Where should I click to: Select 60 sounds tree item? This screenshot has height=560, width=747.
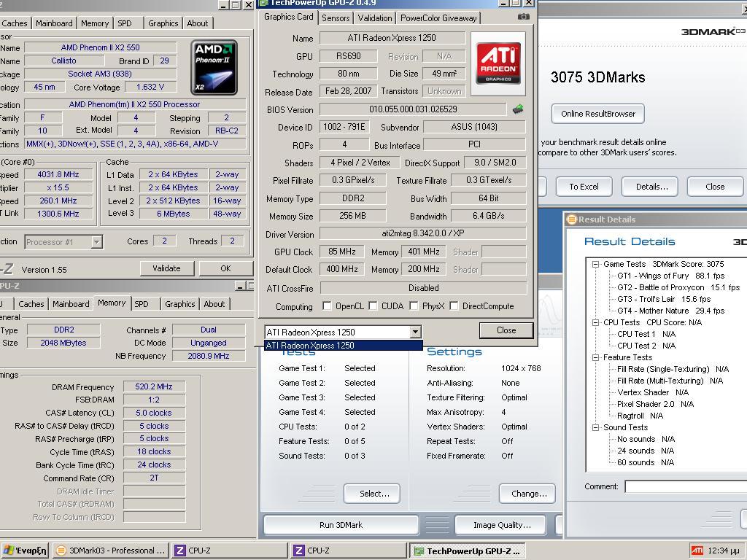646,462
